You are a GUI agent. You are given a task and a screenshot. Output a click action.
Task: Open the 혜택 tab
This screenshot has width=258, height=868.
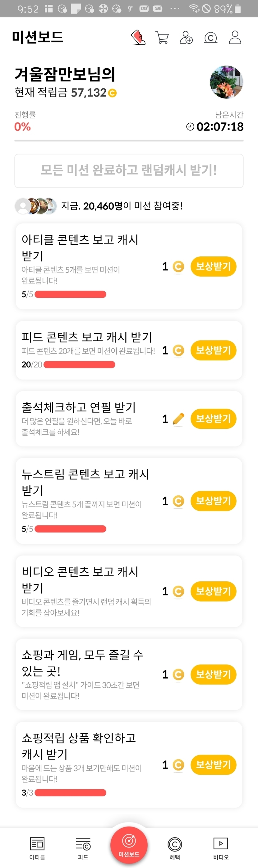coord(175,848)
